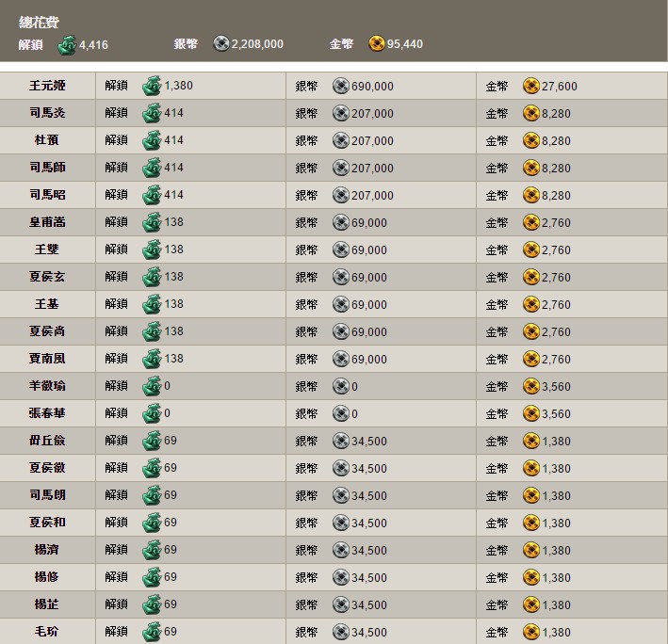This screenshot has width=668, height=644.
Task: Click the gold coin icon in 毛玠's row
Action: [531, 633]
